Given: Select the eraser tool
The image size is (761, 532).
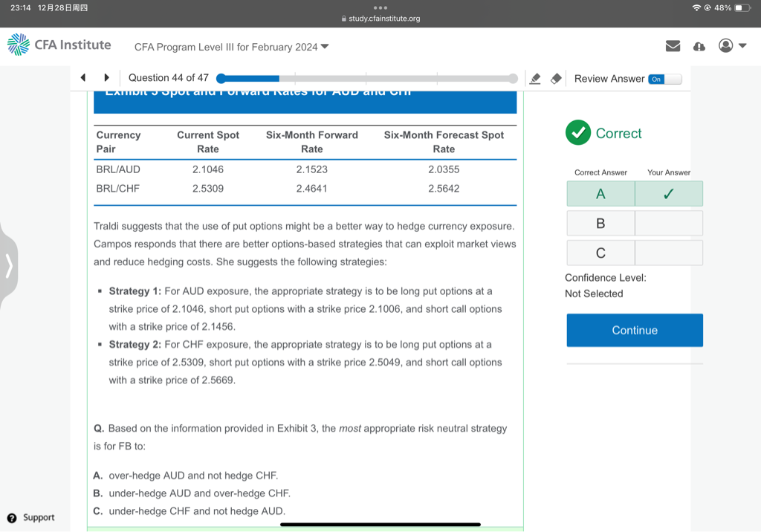Looking at the screenshot, I should coord(555,79).
